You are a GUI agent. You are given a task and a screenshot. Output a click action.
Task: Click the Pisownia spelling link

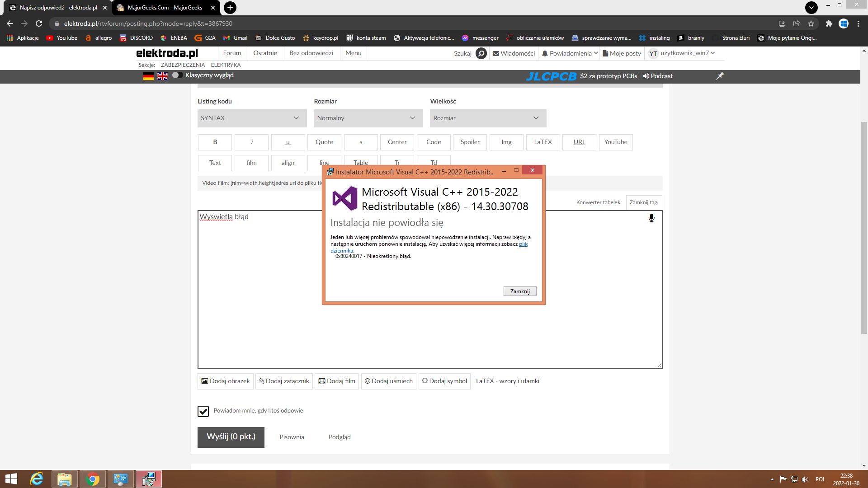point(292,437)
